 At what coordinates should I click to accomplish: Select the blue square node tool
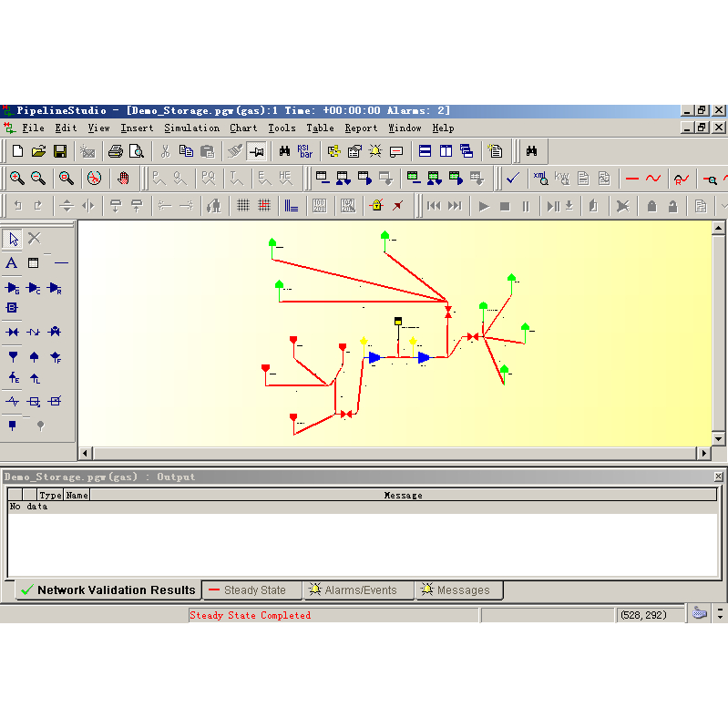(13, 425)
